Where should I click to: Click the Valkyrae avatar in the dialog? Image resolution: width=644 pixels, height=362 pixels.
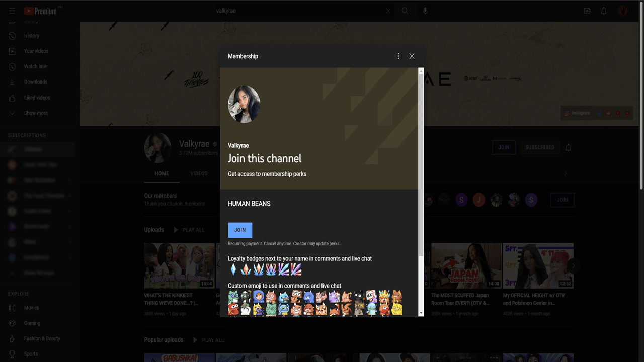[x=244, y=105]
